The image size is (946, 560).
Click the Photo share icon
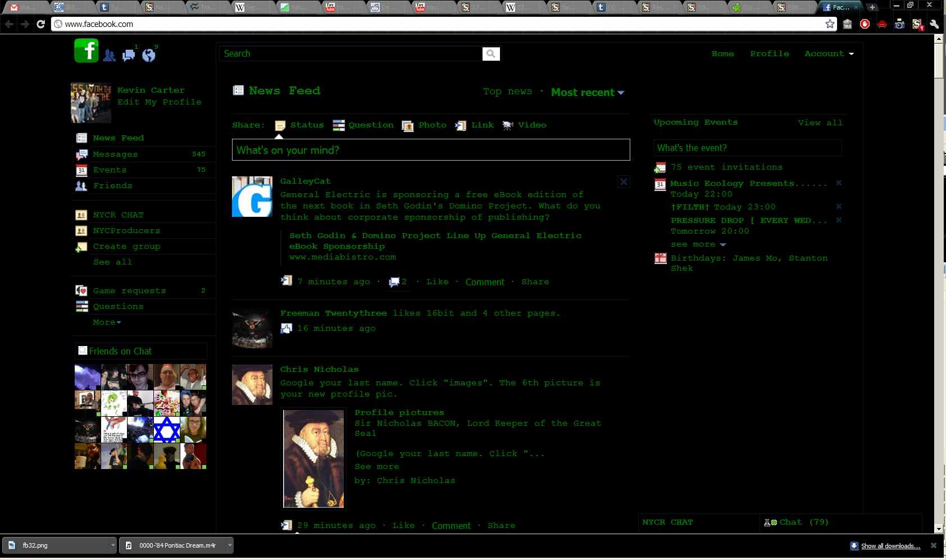coord(408,125)
